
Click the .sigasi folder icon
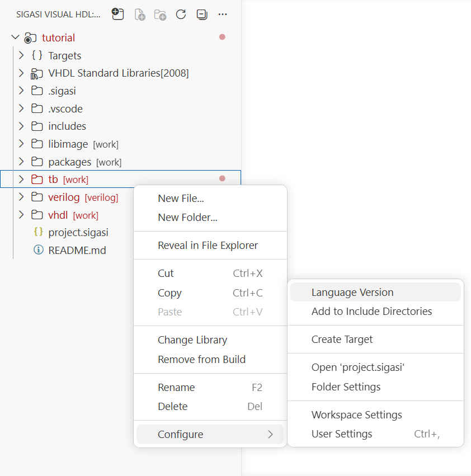click(x=37, y=91)
